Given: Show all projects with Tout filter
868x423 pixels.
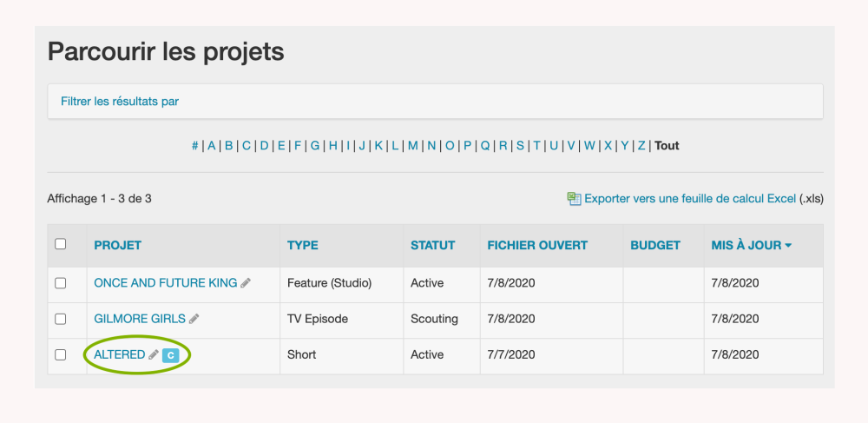Looking at the screenshot, I should 667,146.
